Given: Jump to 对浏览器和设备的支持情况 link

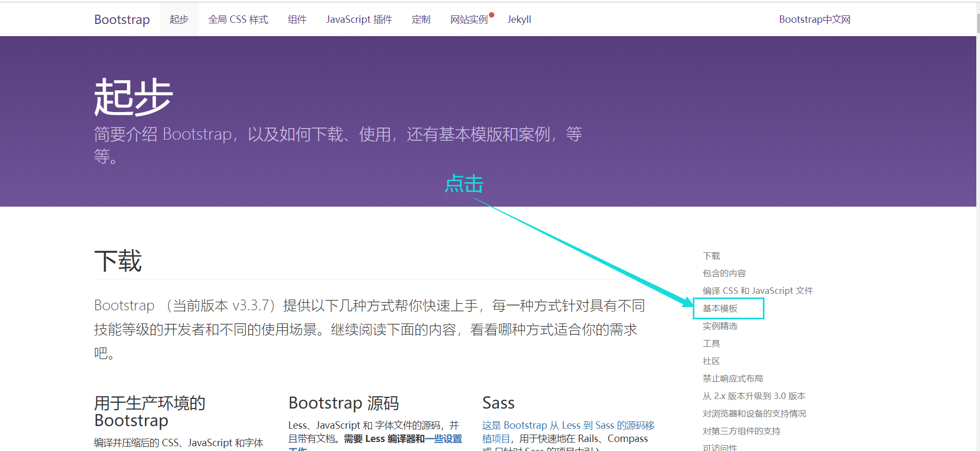Looking at the screenshot, I should (x=754, y=414).
